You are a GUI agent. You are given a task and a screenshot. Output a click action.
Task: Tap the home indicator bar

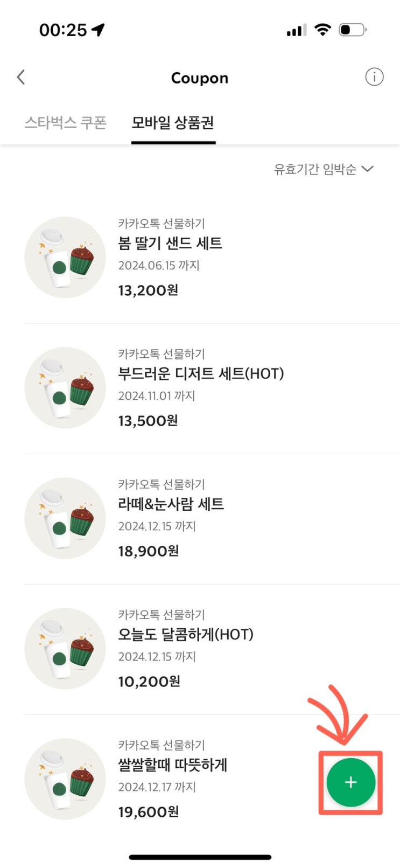point(200,857)
